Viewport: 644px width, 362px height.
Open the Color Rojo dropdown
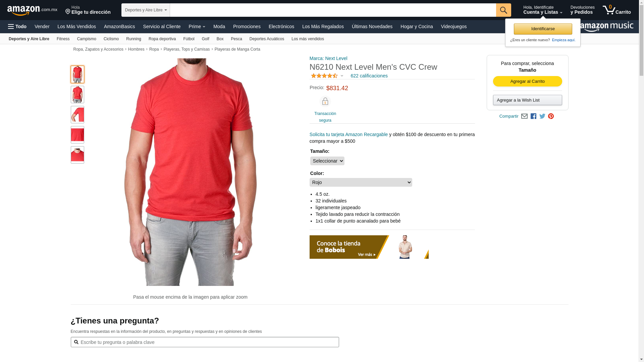coord(361,182)
